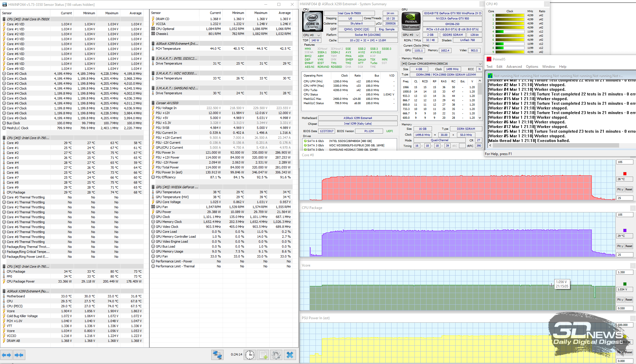Click the Vcore graph minimum field 0.550
Screen dimensions: 636x364
(x=625, y=308)
